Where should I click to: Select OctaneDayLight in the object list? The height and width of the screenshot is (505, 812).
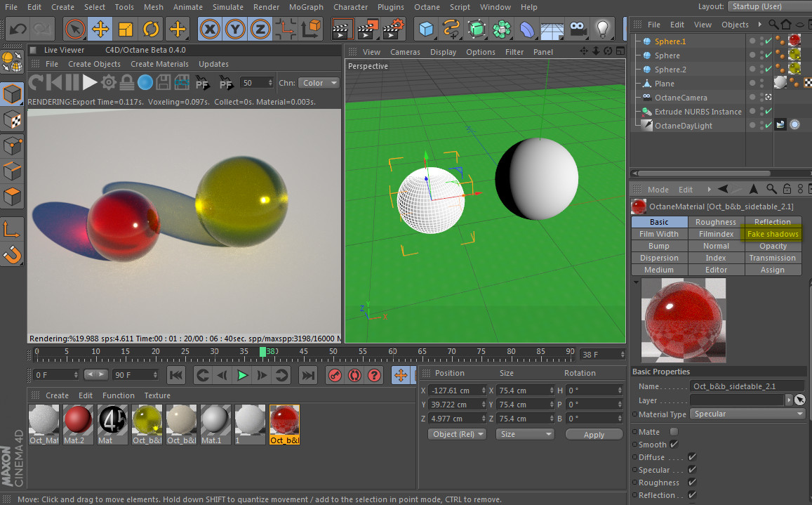[x=683, y=126]
